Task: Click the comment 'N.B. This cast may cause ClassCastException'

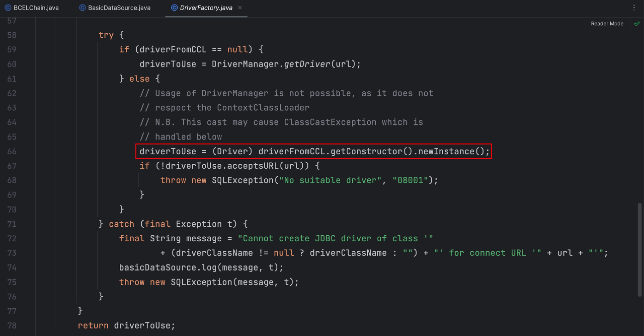Action: click(x=266, y=122)
